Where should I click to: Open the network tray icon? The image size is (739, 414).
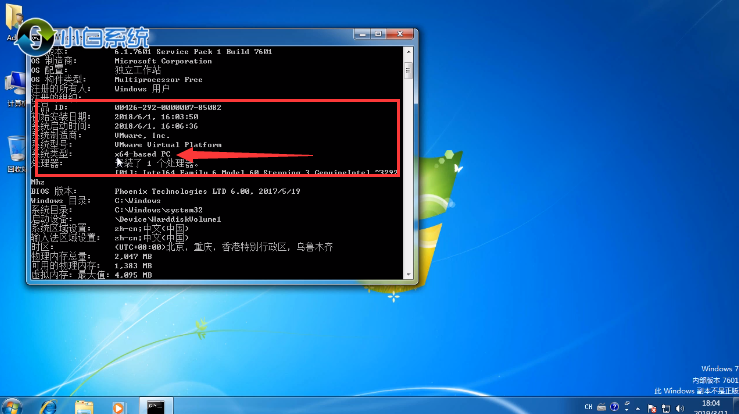coord(665,406)
